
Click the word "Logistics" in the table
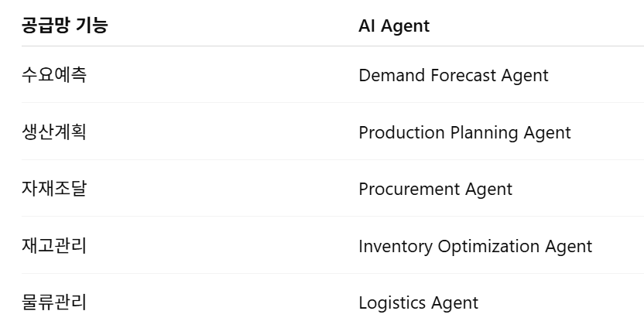click(392, 302)
